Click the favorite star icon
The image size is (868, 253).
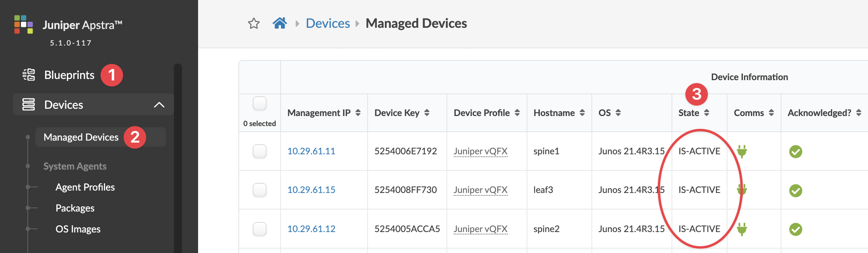[x=254, y=23]
